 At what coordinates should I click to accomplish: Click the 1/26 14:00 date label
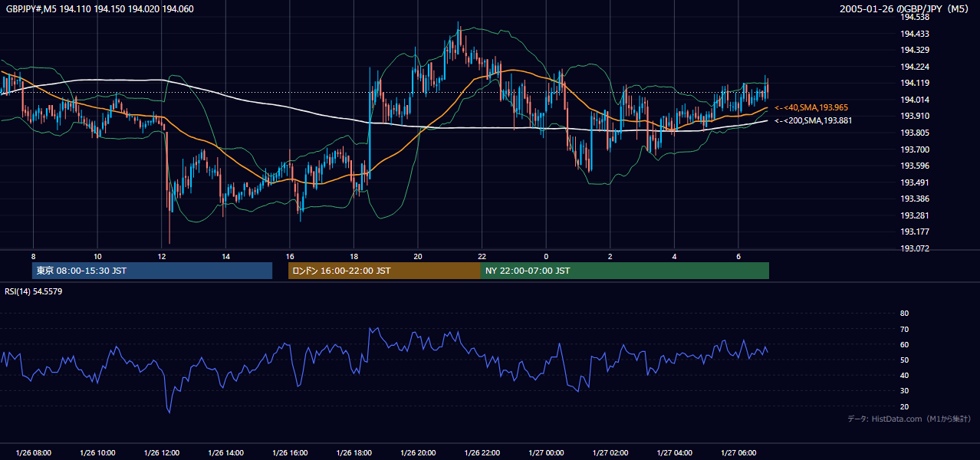[x=225, y=453]
